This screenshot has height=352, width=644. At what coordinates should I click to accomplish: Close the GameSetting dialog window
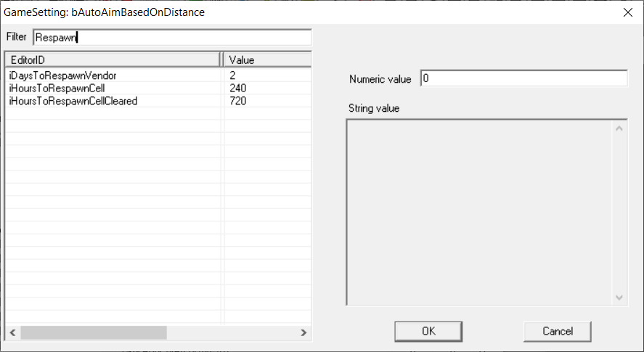627,12
